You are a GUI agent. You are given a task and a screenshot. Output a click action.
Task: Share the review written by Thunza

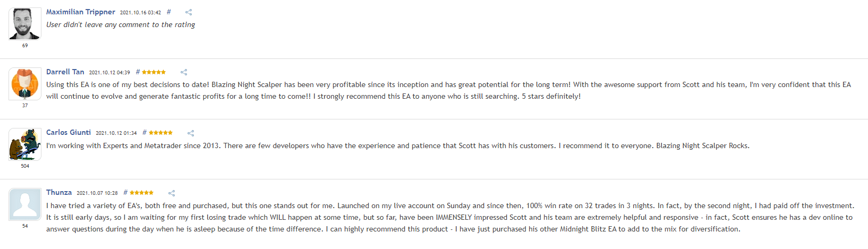(x=172, y=193)
